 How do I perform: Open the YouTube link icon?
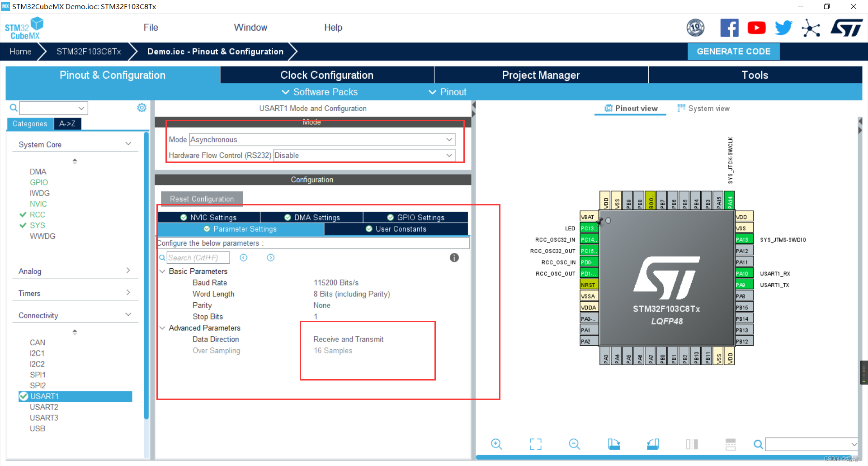click(756, 28)
